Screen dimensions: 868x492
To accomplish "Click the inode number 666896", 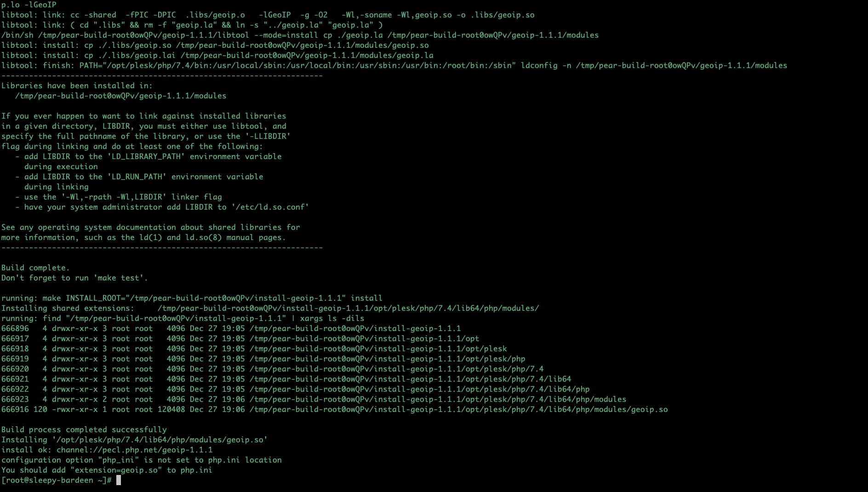I will click(15, 329).
